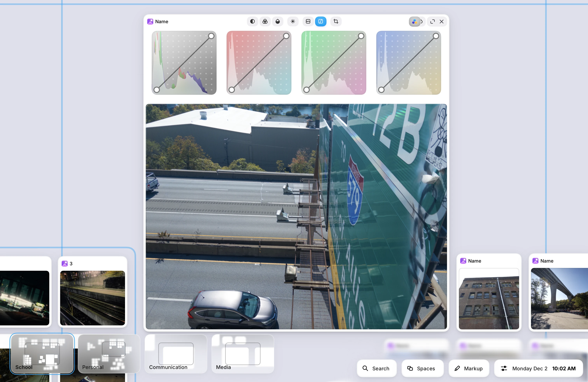The width and height of the screenshot is (588, 382).
Task: Switch to the School space
Action: (x=42, y=353)
